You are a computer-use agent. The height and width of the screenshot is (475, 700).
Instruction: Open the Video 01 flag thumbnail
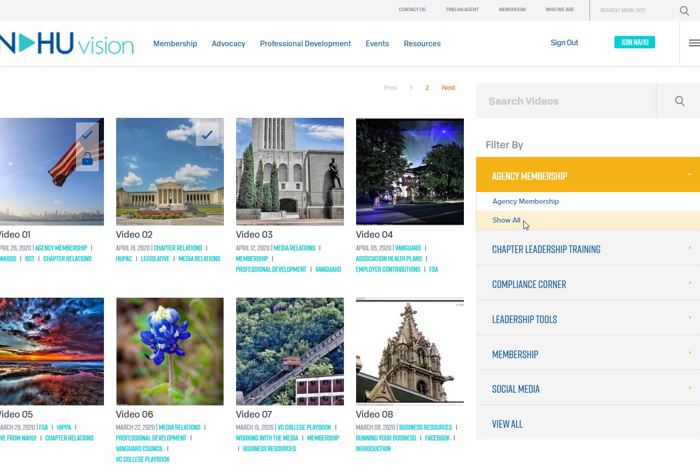coord(52,171)
